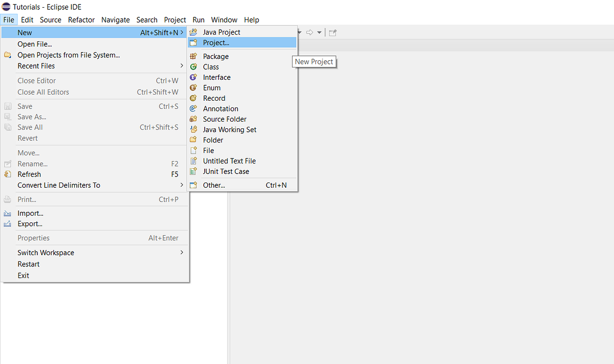Image resolution: width=614 pixels, height=364 pixels.
Task: Create a new Class
Action: pos(210,66)
